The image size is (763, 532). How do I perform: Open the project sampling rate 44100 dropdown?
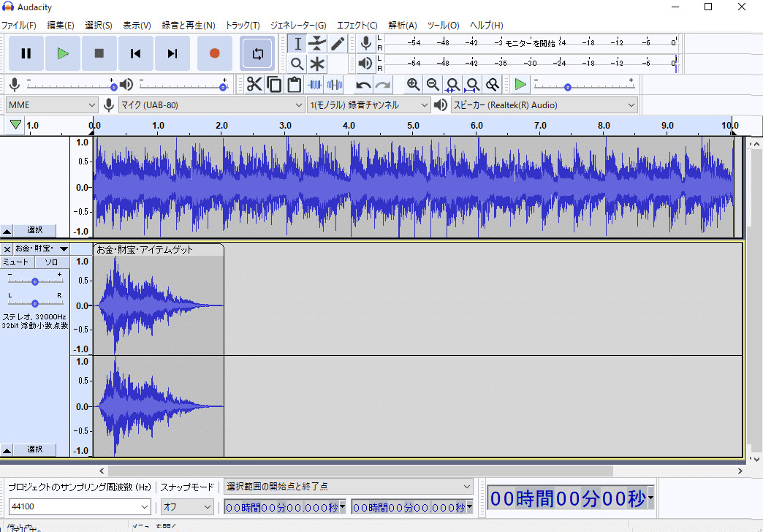80,506
